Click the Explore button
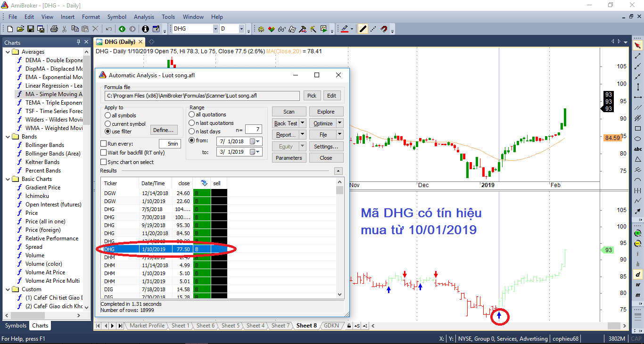The image size is (644, 344). point(326,112)
